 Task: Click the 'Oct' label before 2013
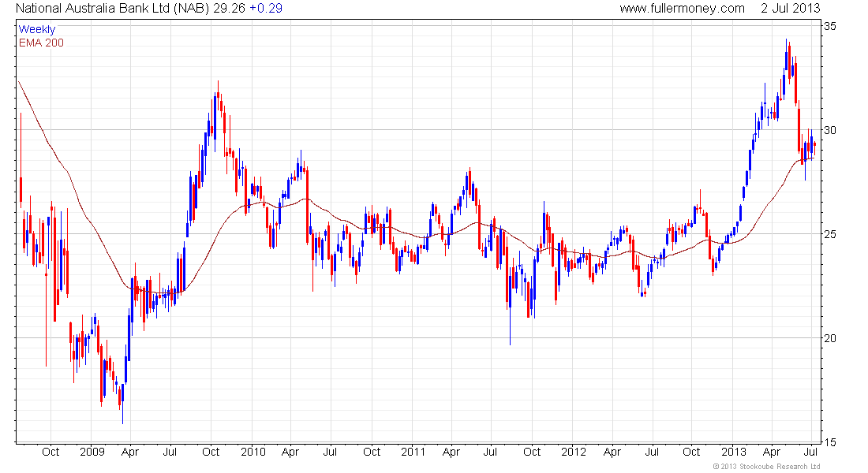[691, 452]
